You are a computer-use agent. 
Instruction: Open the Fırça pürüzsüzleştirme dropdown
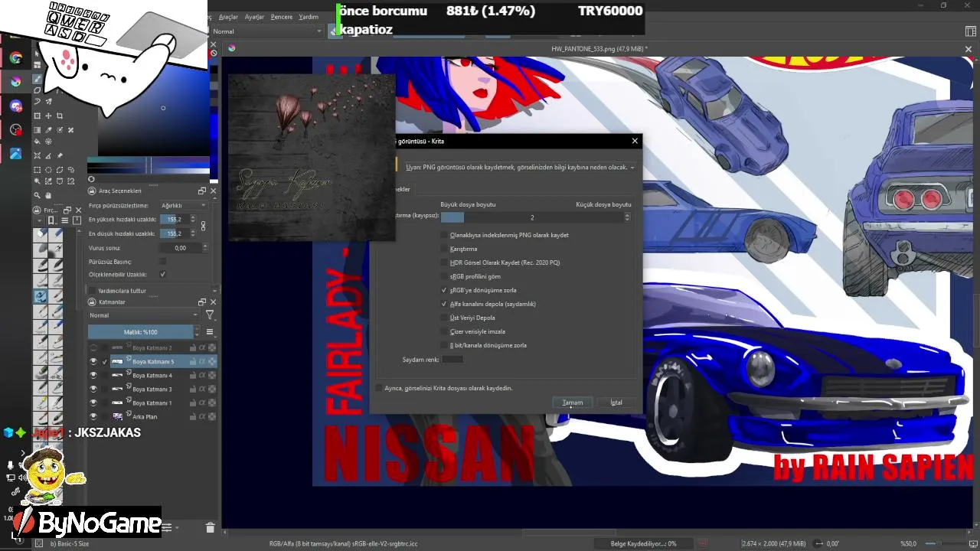(183, 206)
